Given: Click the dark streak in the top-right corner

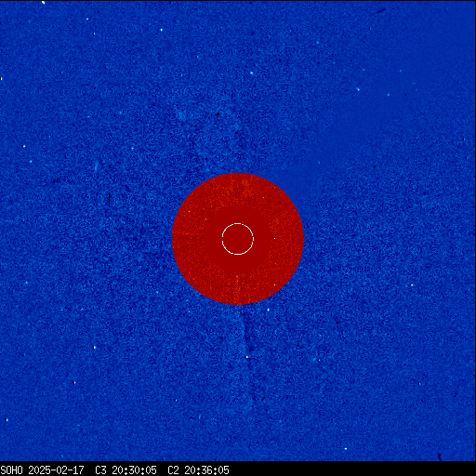Looking at the screenshot, I should pyautogui.click(x=381, y=11).
